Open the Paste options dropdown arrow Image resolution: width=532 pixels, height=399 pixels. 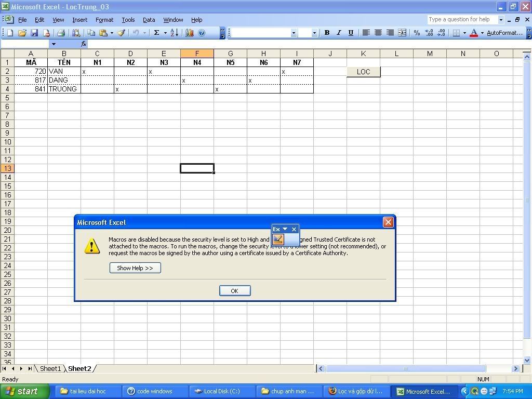pyautogui.click(x=112, y=33)
